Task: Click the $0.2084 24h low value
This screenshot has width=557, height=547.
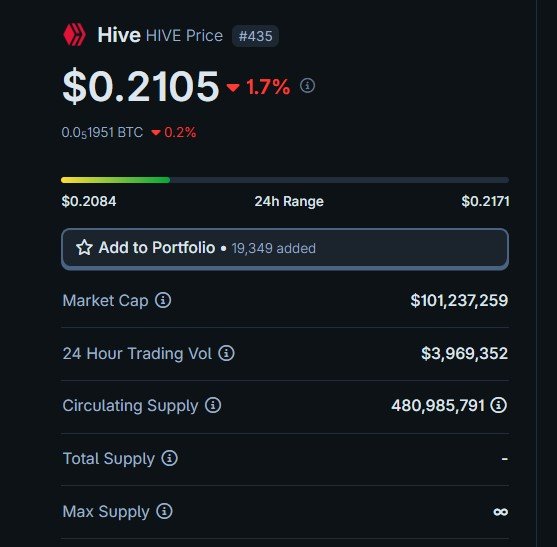Action: pyautogui.click(x=89, y=201)
